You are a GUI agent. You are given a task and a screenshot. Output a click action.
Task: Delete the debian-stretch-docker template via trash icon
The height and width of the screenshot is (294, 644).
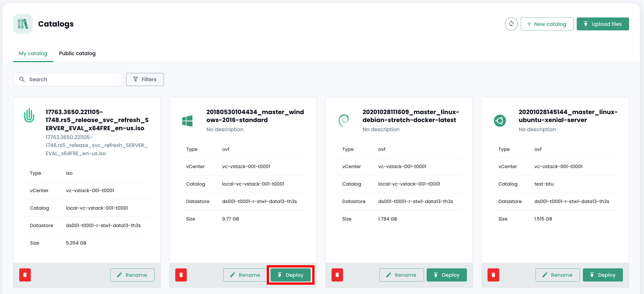click(x=337, y=275)
